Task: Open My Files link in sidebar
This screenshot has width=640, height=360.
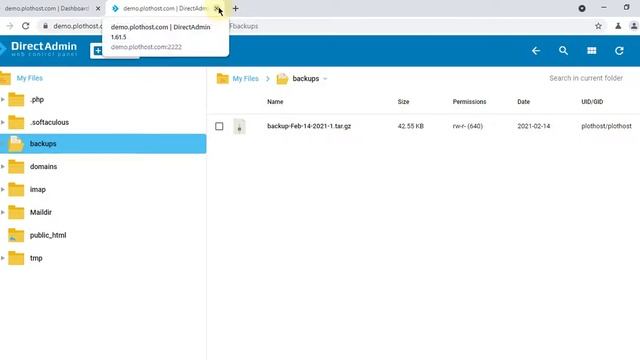Action: pyautogui.click(x=29, y=78)
